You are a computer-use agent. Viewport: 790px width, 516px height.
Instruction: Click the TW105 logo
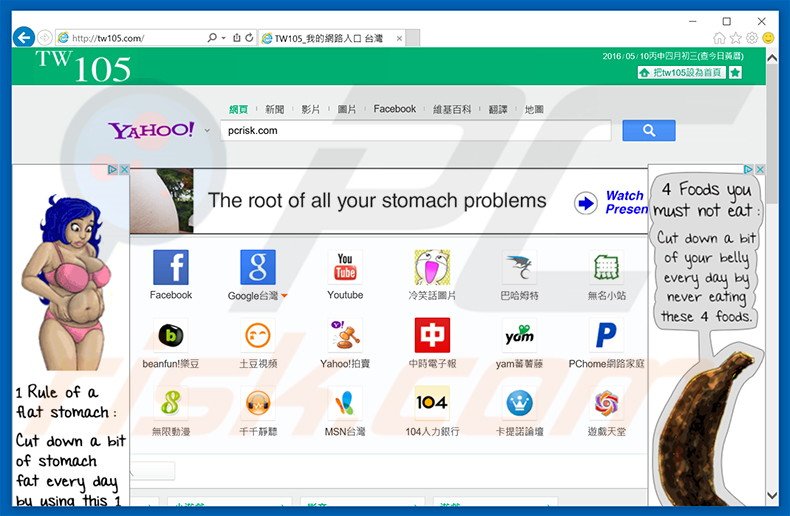(x=83, y=66)
